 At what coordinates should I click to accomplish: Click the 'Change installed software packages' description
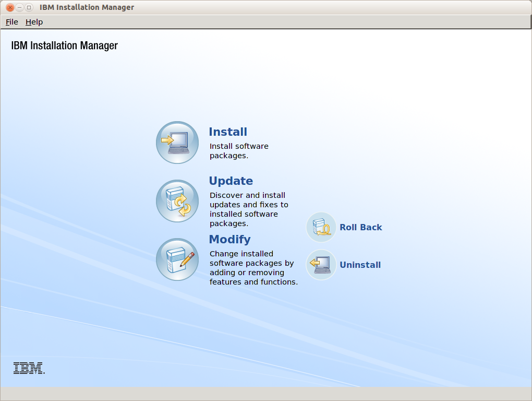[x=253, y=267]
